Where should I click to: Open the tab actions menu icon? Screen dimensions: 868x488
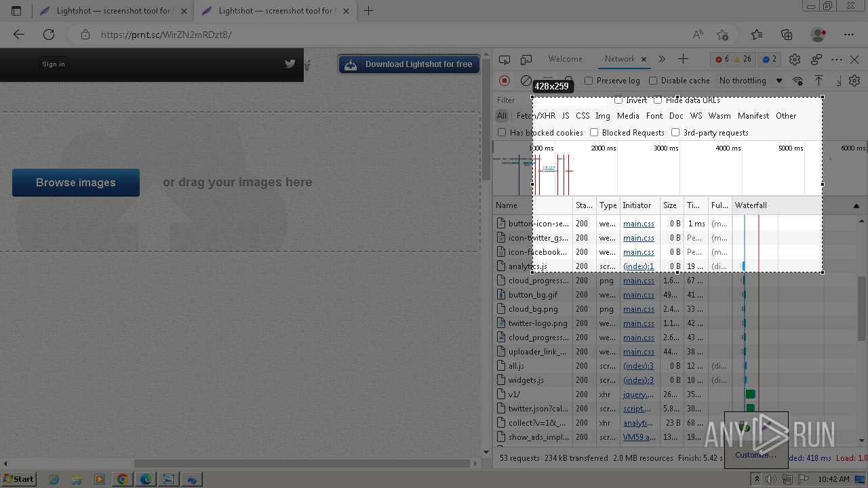pyautogui.click(x=16, y=11)
